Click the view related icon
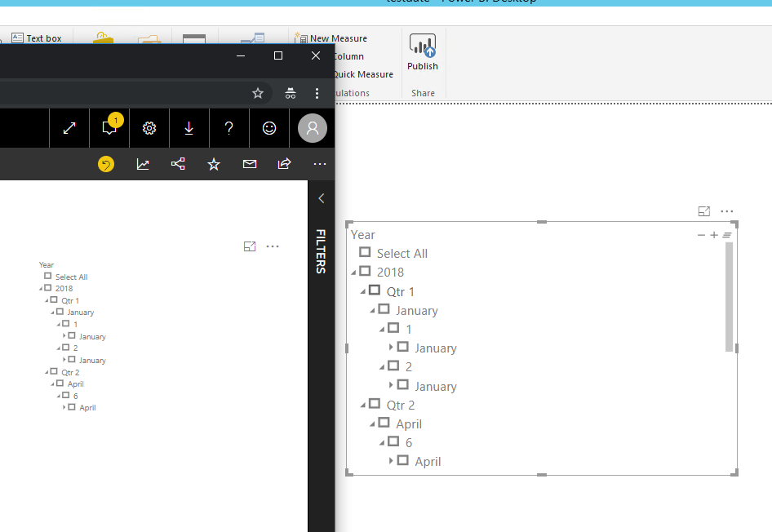 [178, 164]
